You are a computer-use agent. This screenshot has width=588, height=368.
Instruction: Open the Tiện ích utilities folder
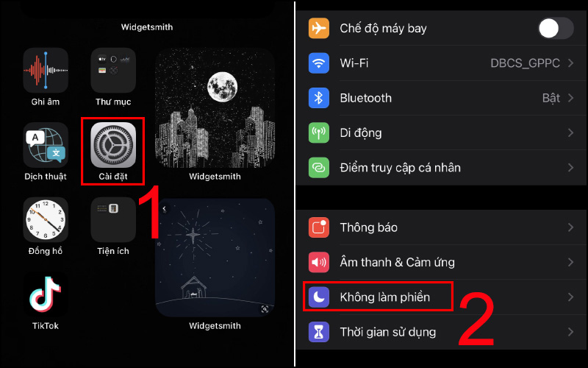point(113,219)
